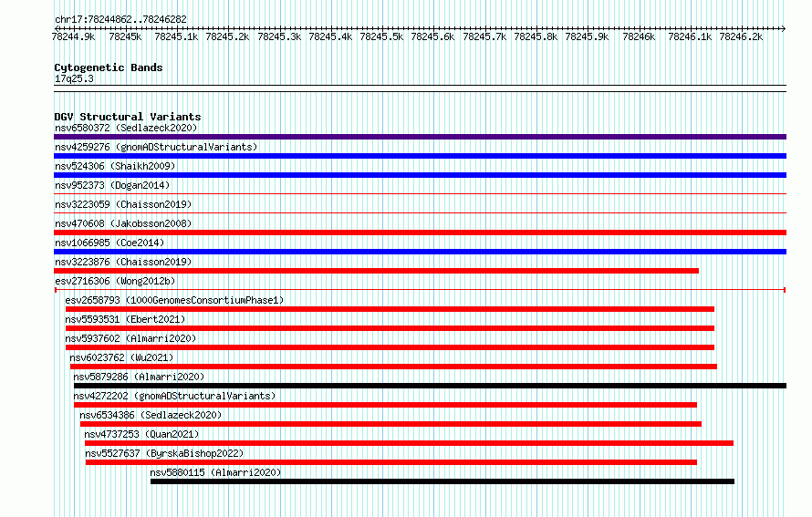Click the red nsv6534386 variant bar
Viewport: 812px width, 517px height.
click(390, 424)
